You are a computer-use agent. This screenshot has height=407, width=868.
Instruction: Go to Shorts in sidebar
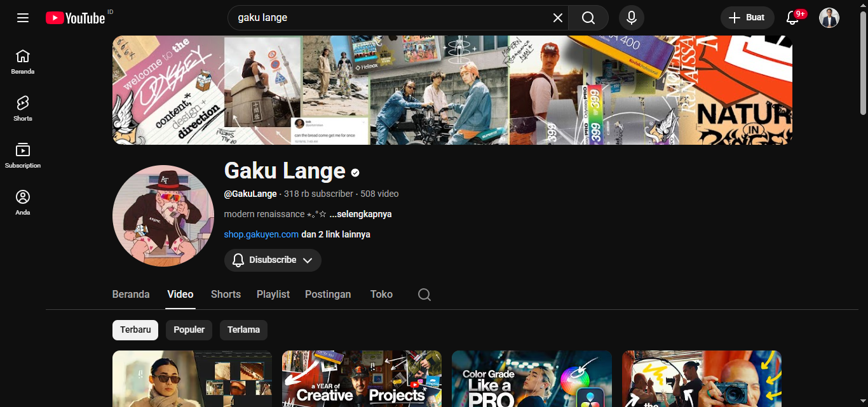tap(23, 108)
